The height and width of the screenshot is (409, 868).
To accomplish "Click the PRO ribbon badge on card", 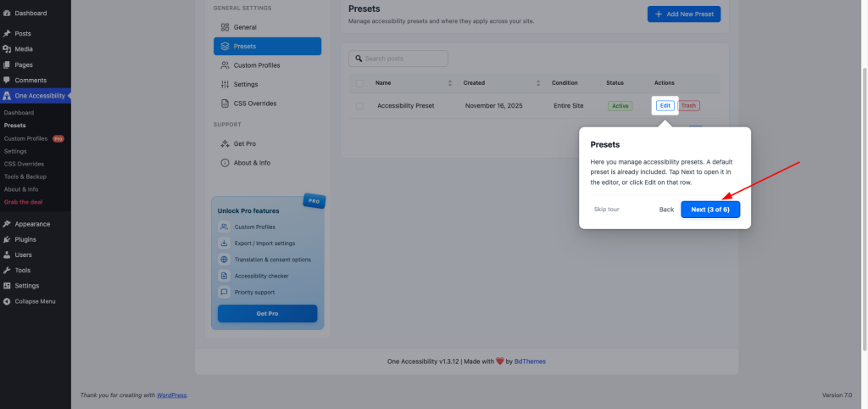I will coord(314,200).
